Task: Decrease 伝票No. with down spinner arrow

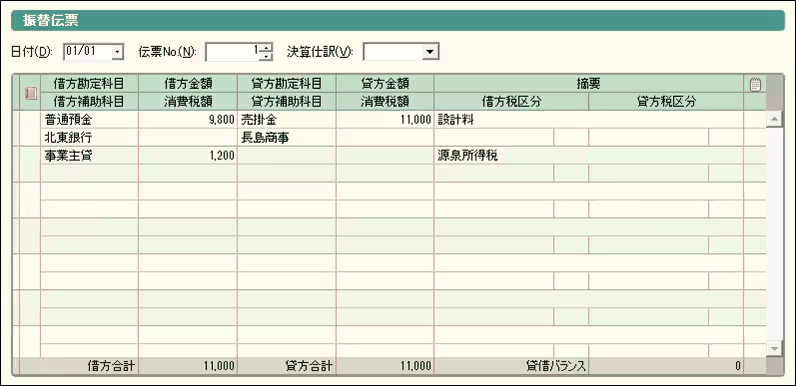Action: click(266, 56)
